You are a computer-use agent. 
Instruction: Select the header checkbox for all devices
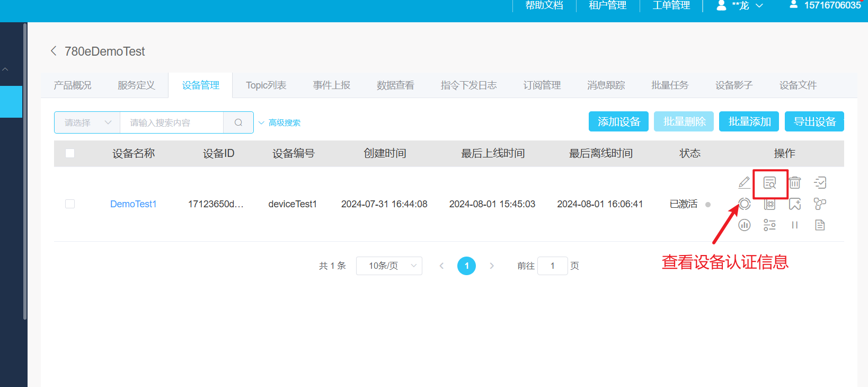click(70, 153)
